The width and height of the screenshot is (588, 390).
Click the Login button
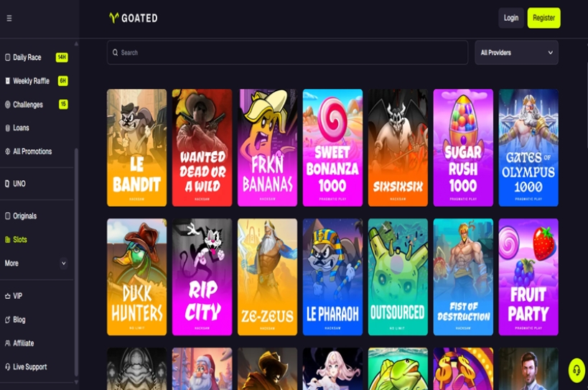click(x=510, y=18)
